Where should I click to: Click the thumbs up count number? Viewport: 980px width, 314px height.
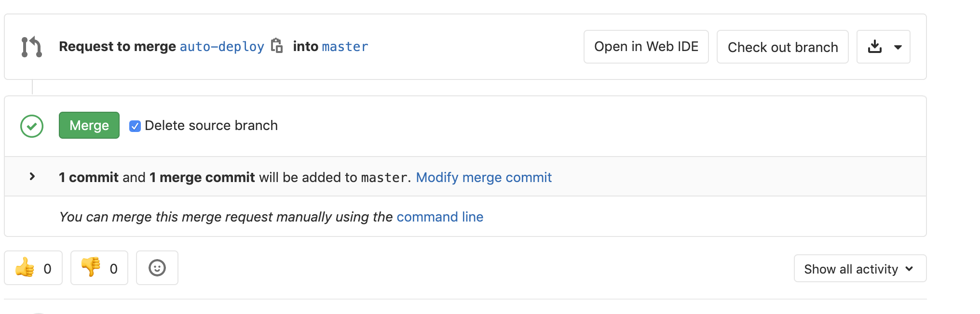tap(47, 269)
